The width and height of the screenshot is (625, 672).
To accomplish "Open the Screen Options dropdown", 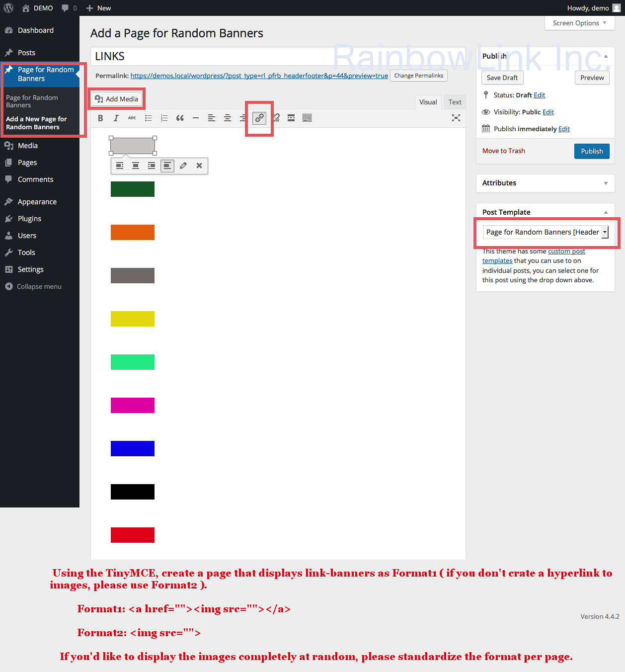I will [x=579, y=23].
